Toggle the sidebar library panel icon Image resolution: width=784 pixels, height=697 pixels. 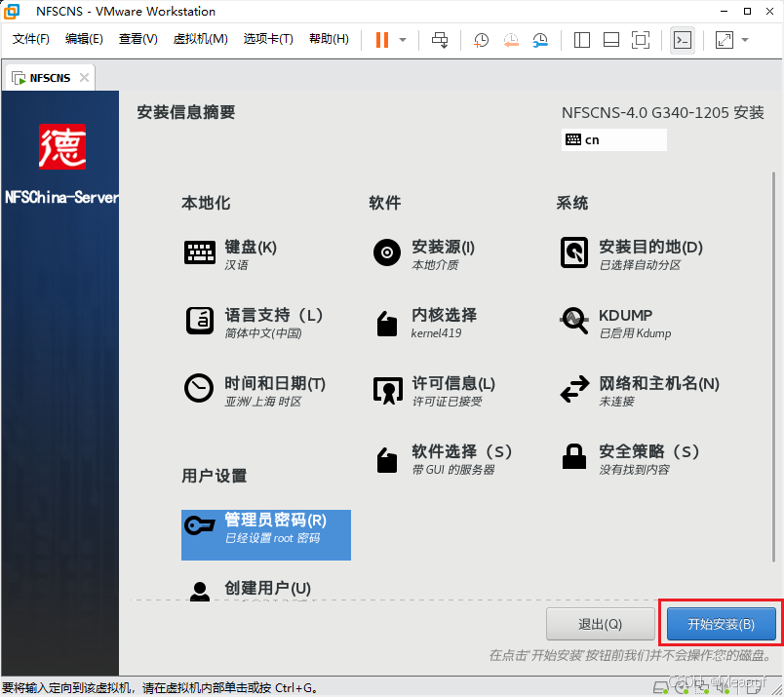[x=581, y=40]
